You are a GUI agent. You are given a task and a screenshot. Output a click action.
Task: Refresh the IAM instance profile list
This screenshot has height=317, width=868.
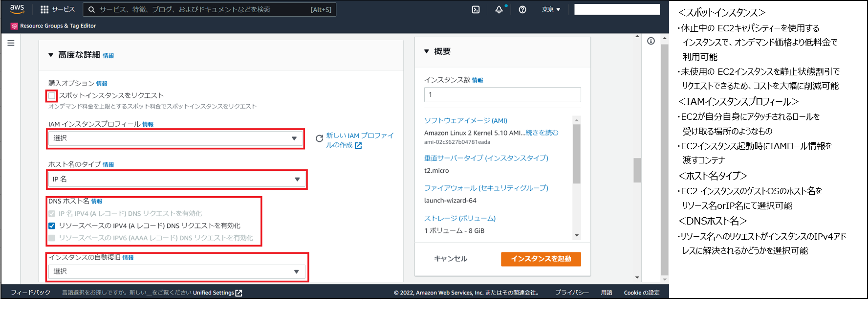[319, 138]
